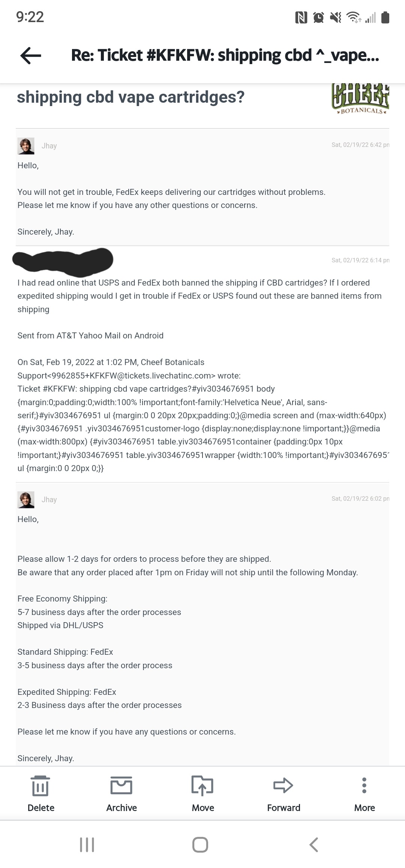This screenshot has width=405, height=868.
Task: Tap the 6:02 pm message timestamp
Action: (360, 499)
